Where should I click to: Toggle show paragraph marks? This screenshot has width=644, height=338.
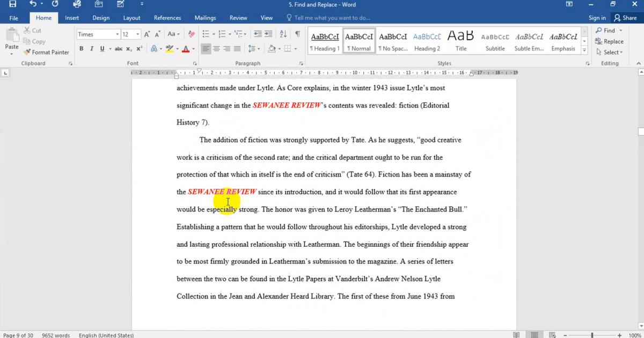click(x=297, y=34)
